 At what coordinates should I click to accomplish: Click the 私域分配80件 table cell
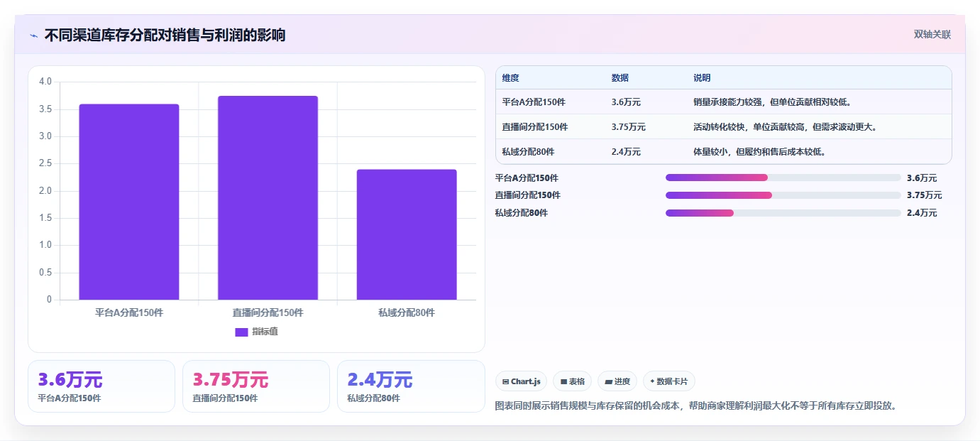point(528,152)
